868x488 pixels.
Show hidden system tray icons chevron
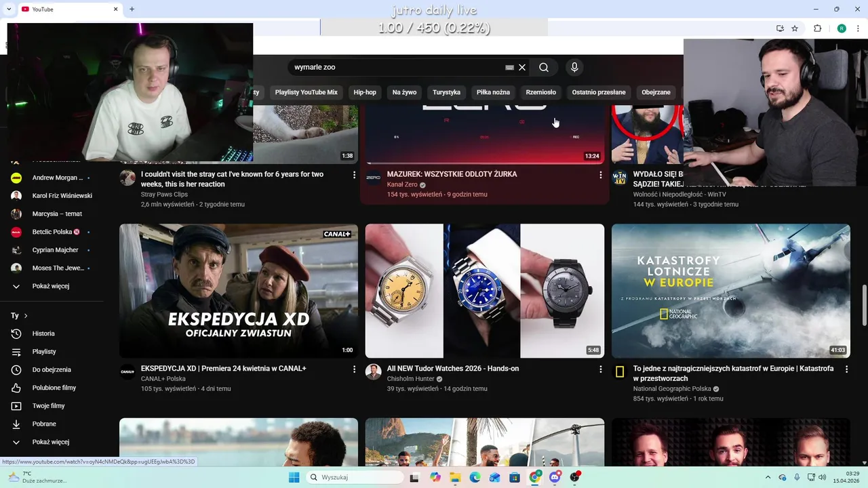(x=768, y=477)
